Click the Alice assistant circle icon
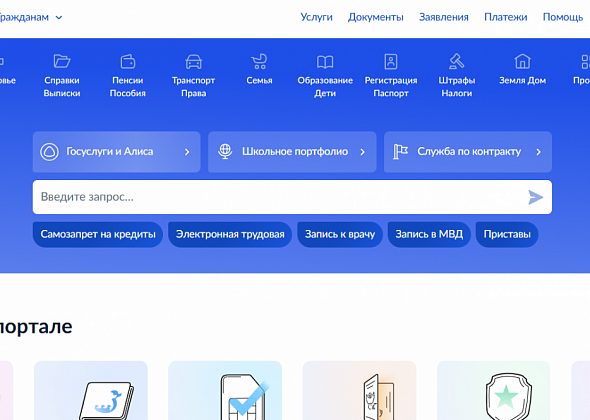Image resolution: width=590 pixels, height=420 pixels. (49, 152)
